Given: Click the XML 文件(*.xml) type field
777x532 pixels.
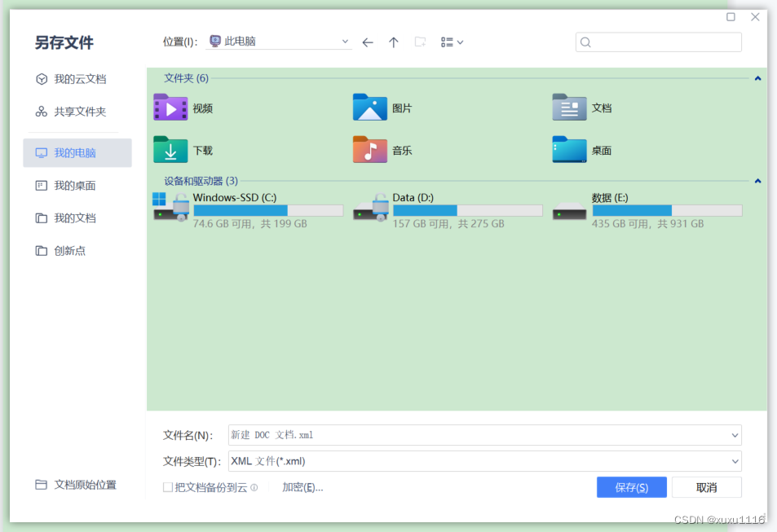Looking at the screenshot, I should coord(484,462).
